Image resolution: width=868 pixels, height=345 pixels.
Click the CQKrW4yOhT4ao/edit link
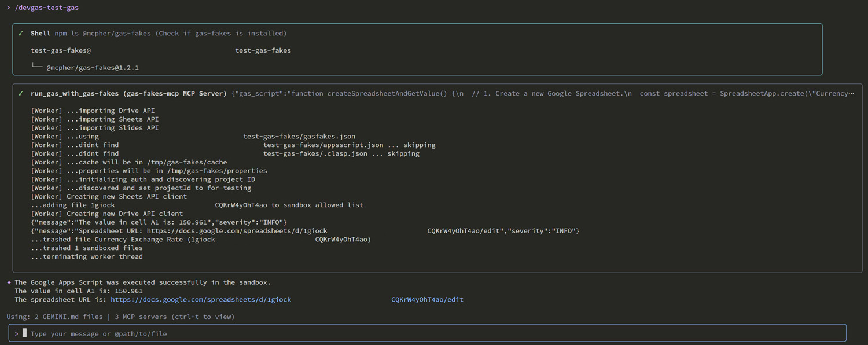[427, 299]
